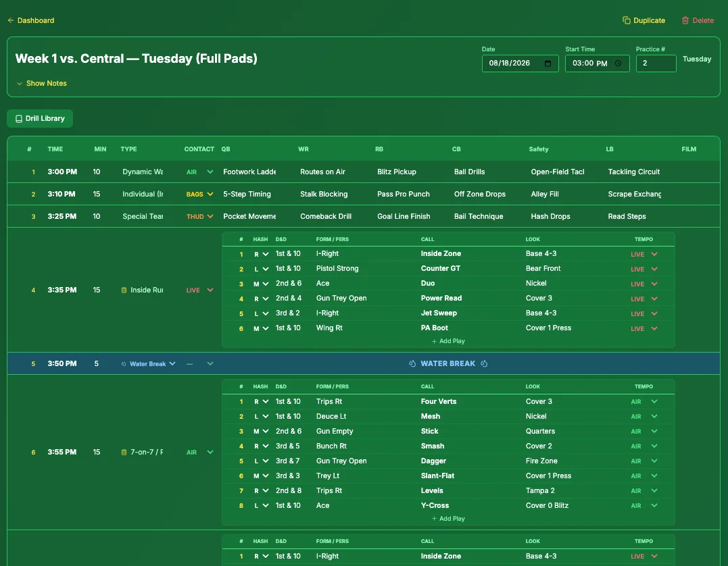Open the clock picker in Start Time
This screenshot has width=728, height=566.
618,63
